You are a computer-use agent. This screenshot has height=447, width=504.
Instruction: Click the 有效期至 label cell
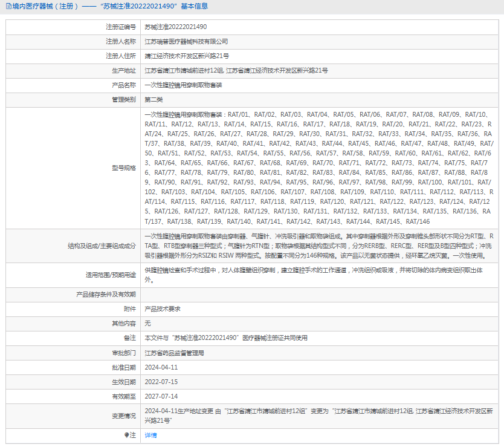tap(73, 396)
